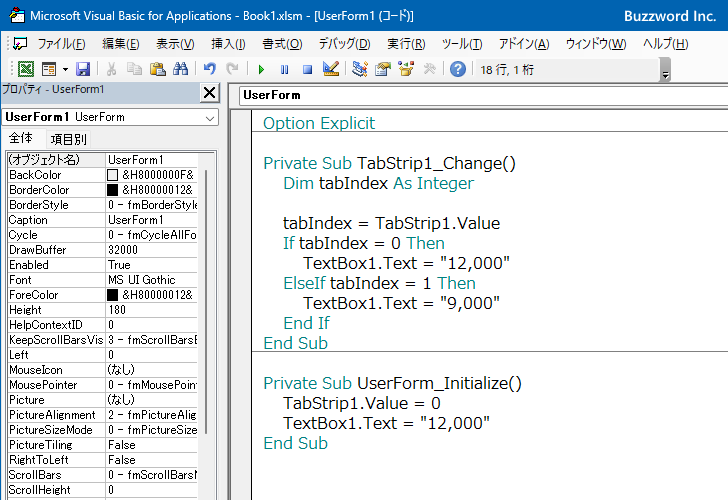Click the ElseIf tabIndex = 1 Then line

pyautogui.click(x=379, y=283)
